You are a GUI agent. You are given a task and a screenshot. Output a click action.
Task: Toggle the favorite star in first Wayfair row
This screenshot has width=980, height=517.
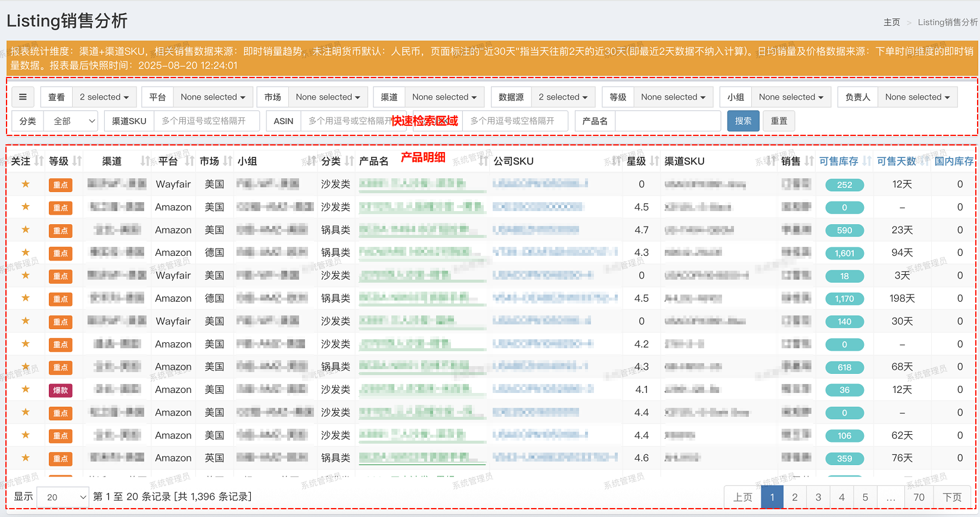[26, 184]
